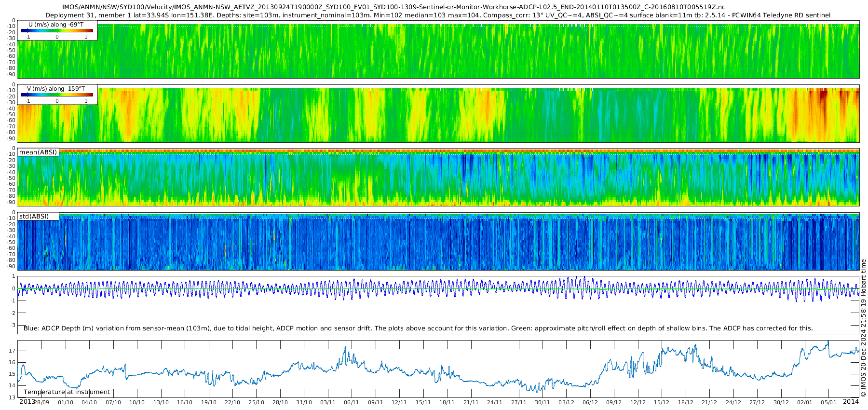This screenshot has width=868, height=410.
Task: Click the 2013 year label on the time axis
Action: (x=27, y=402)
